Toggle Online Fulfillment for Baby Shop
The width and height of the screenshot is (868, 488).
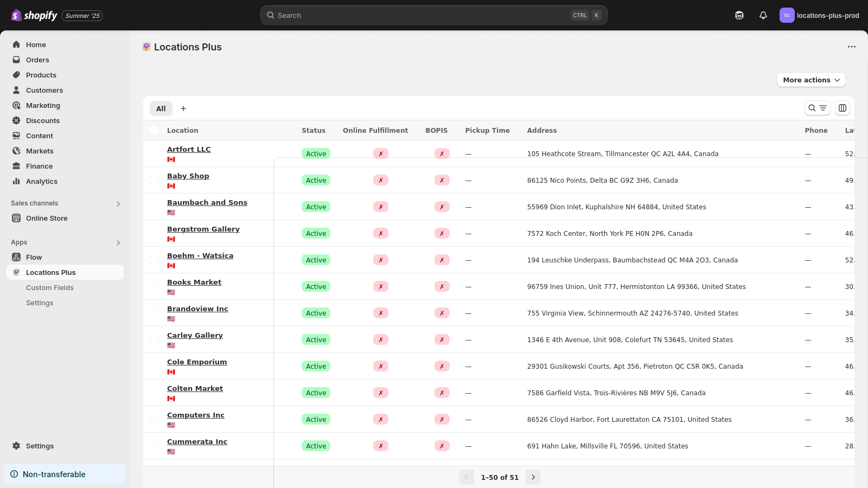[381, 179]
